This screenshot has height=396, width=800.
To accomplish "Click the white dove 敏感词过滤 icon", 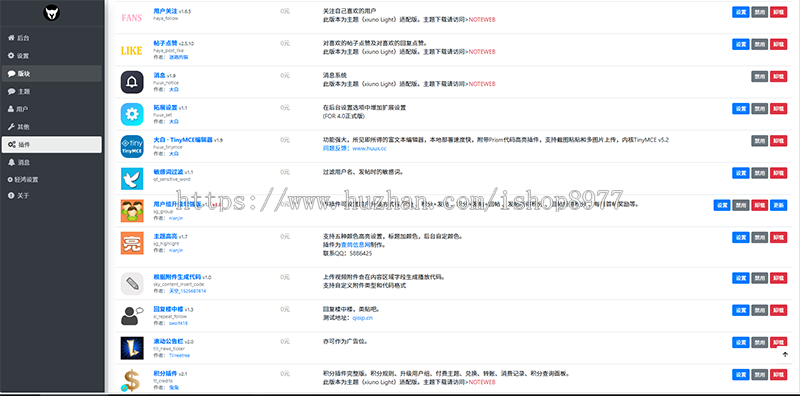I will pyautogui.click(x=132, y=179).
